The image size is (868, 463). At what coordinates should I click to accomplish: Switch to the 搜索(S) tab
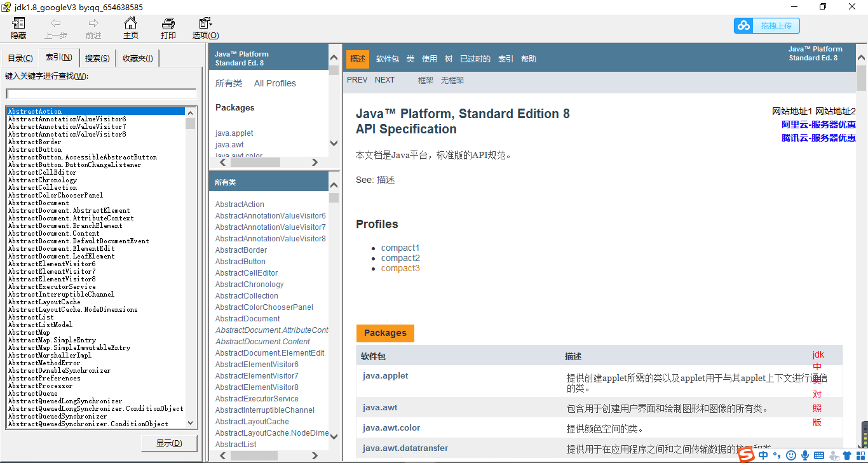point(96,58)
